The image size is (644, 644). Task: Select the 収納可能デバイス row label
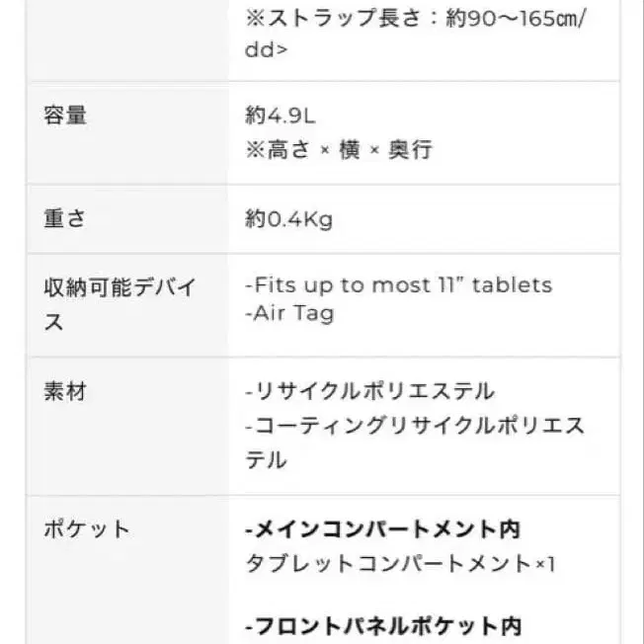120,287
